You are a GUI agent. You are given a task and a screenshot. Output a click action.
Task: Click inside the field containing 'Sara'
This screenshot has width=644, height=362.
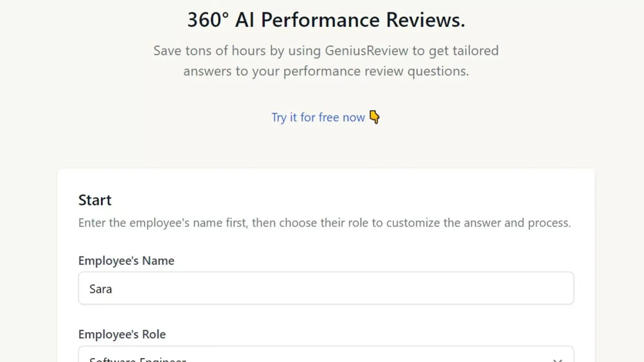[x=325, y=288]
